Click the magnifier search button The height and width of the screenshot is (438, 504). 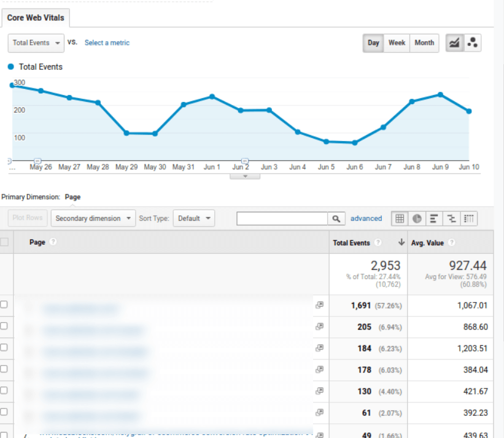click(336, 218)
